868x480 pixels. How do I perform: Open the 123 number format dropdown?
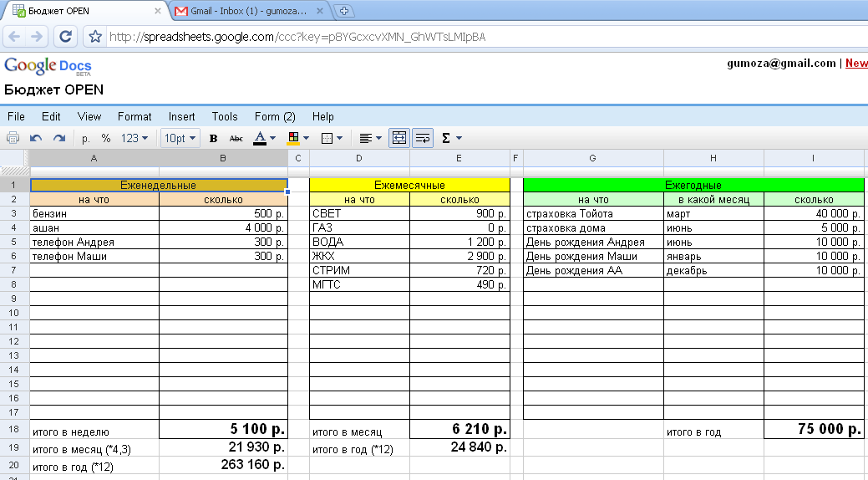click(x=135, y=138)
